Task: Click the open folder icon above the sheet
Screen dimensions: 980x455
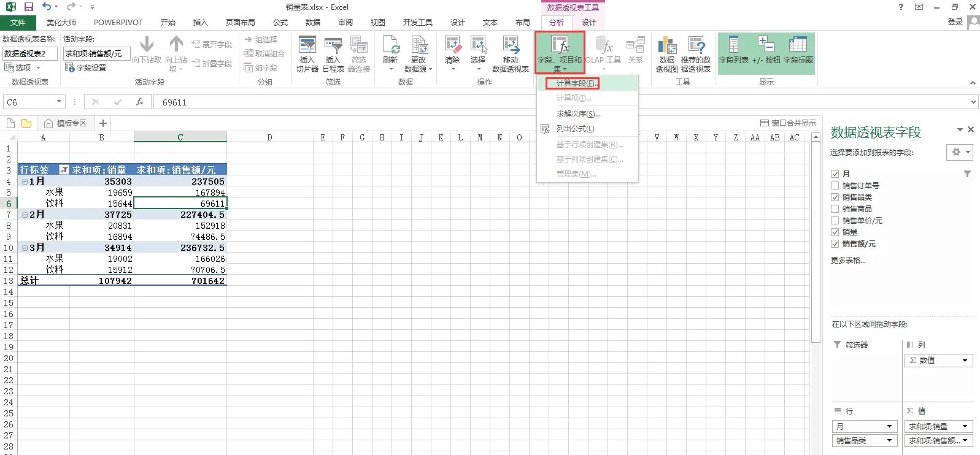Action: click(x=26, y=123)
